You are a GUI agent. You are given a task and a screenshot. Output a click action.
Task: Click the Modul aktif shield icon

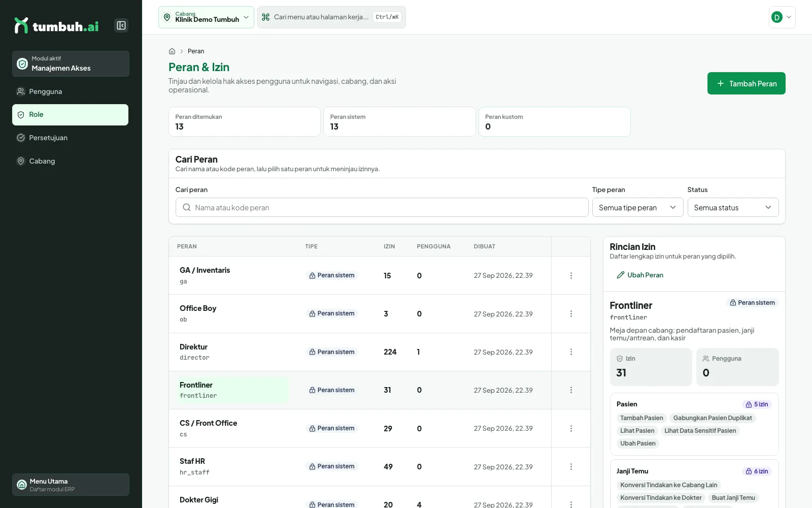coord(22,63)
